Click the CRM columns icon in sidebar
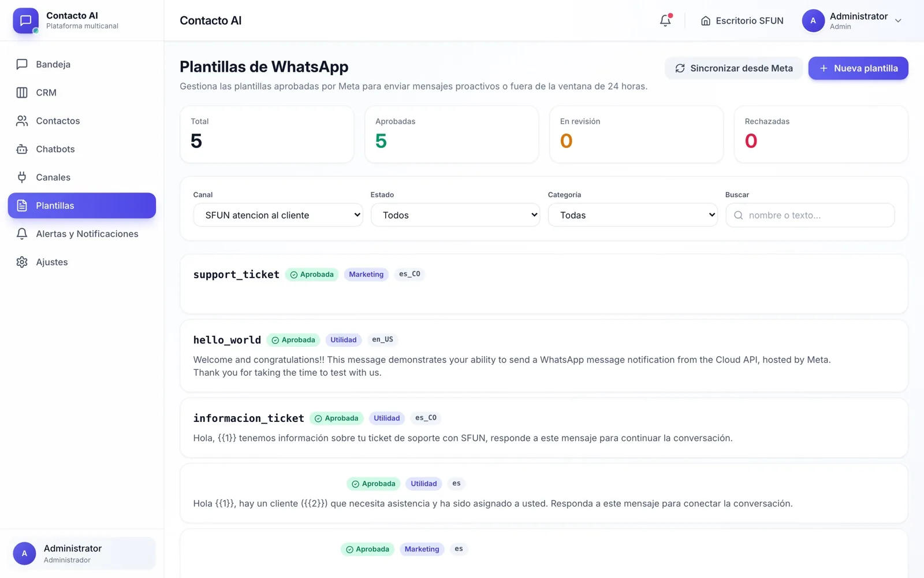The image size is (924, 578). click(x=22, y=92)
